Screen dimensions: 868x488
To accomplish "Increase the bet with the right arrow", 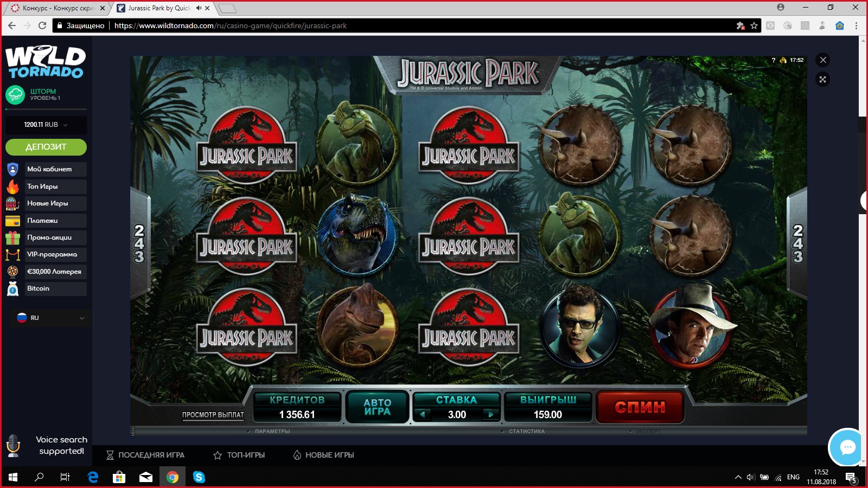I will [x=490, y=414].
